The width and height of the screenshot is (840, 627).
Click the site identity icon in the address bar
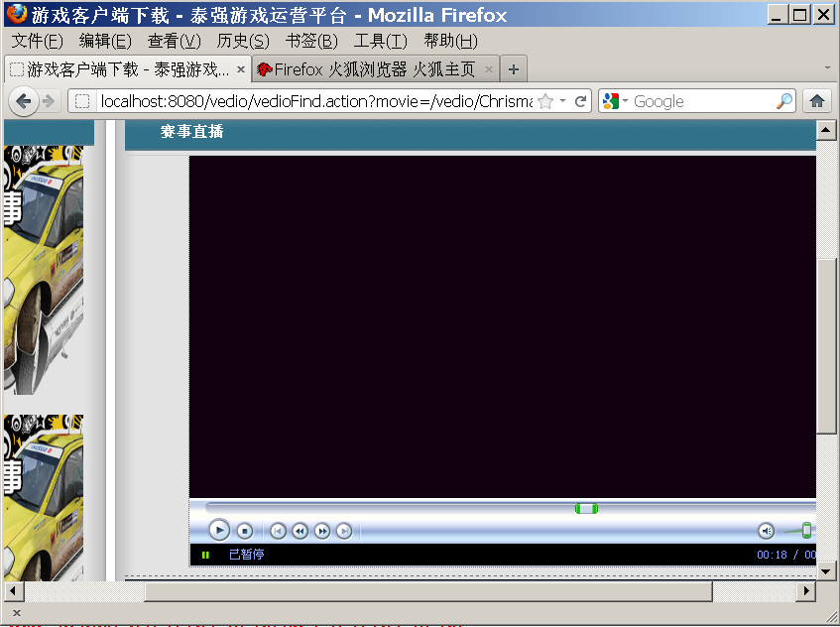click(82, 101)
